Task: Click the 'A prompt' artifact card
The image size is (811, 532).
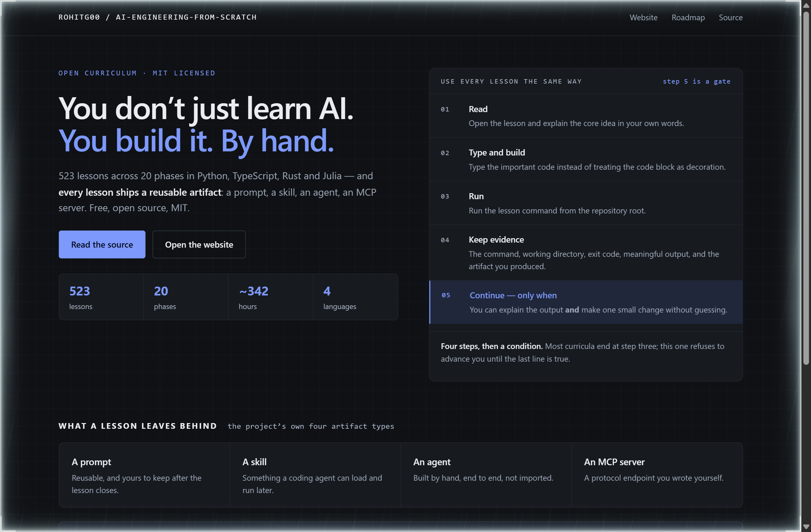Action: click(144, 475)
